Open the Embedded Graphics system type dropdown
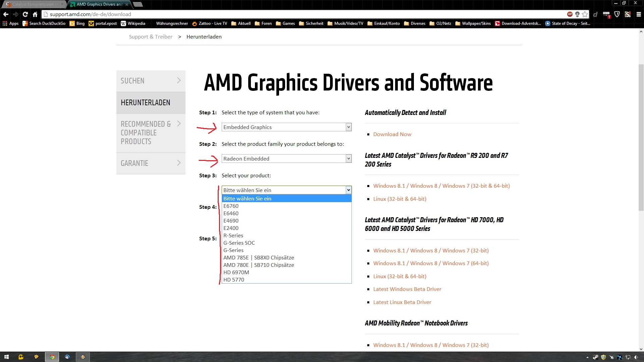 (286, 127)
